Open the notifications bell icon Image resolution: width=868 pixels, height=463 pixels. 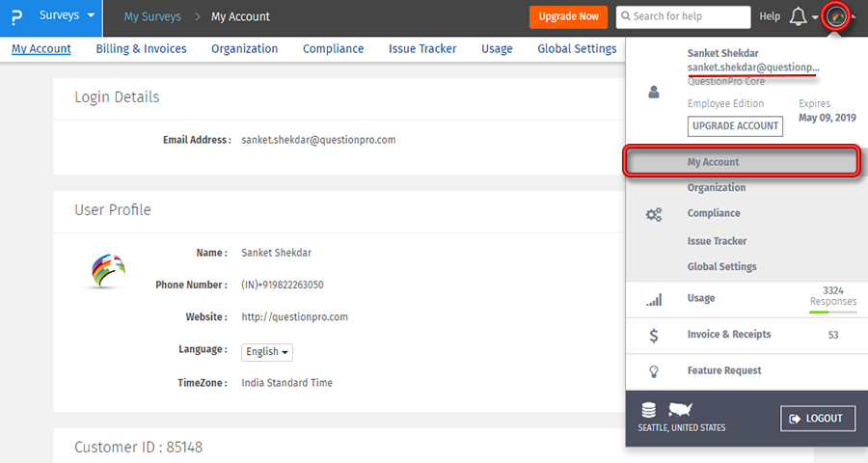point(798,16)
